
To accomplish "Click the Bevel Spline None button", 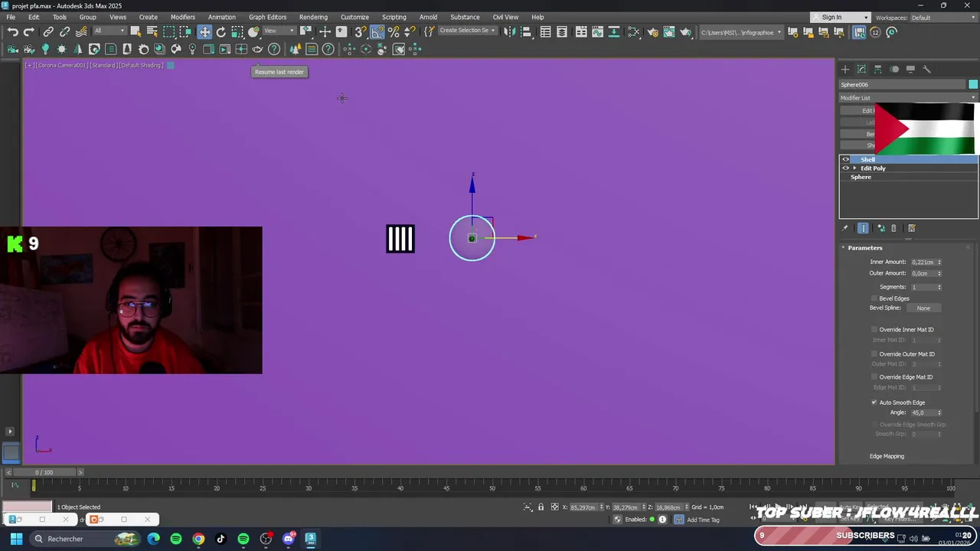I will click(x=923, y=308).
